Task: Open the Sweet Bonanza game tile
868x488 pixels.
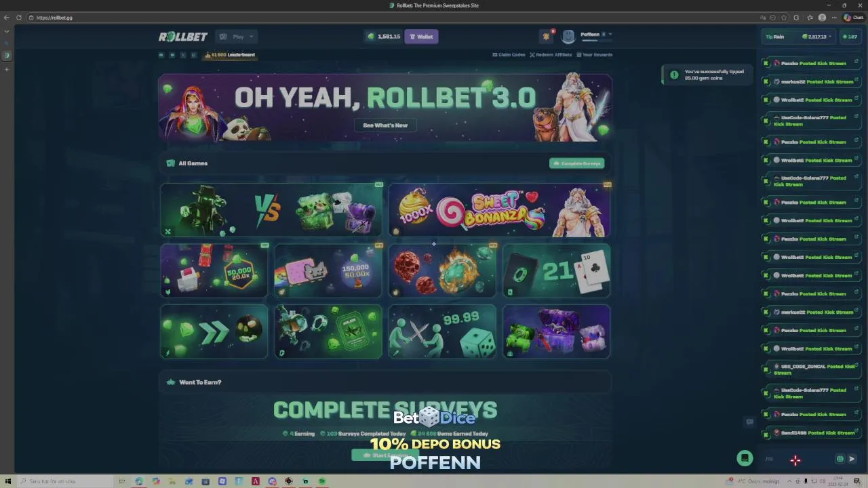Action: pyautogui.click(x=500, y=209)
